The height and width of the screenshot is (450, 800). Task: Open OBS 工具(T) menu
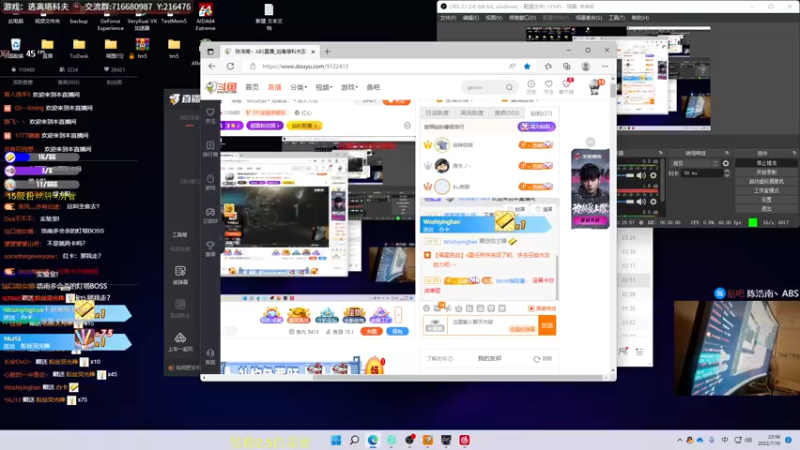pos(616,18)
